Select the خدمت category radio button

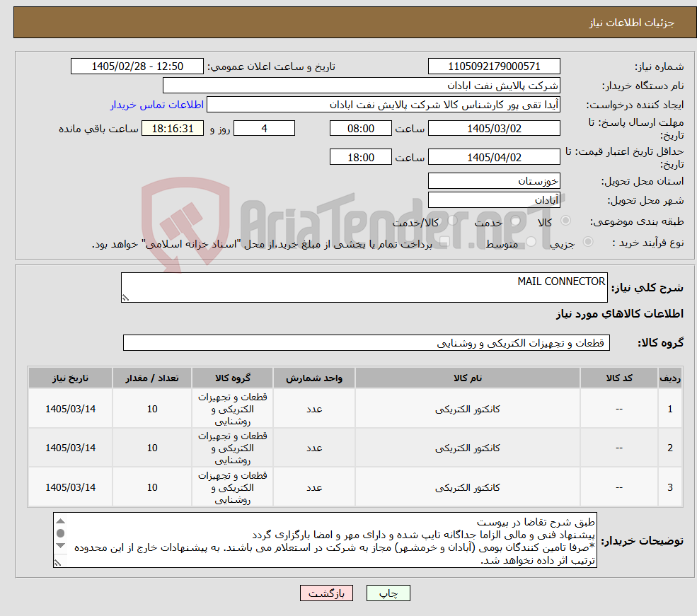(516, 220)
